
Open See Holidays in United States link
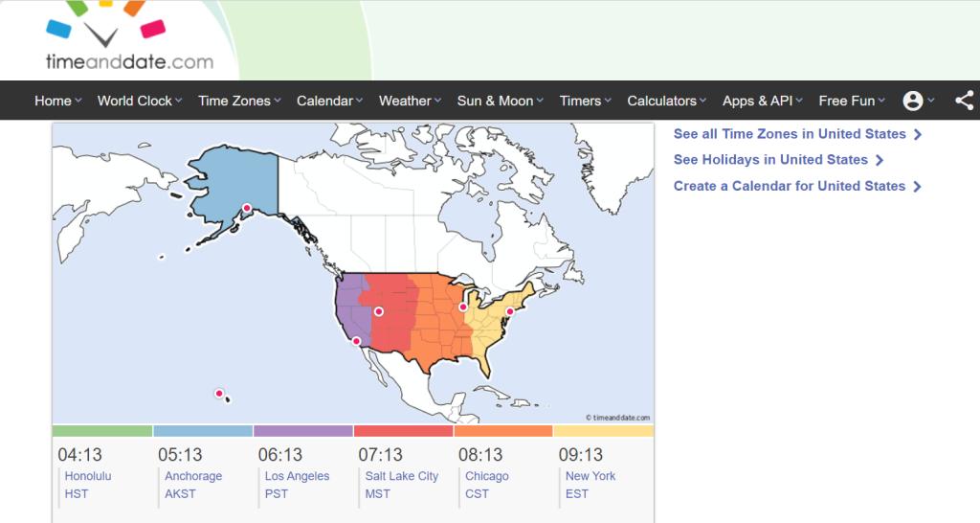pos(778,160)
